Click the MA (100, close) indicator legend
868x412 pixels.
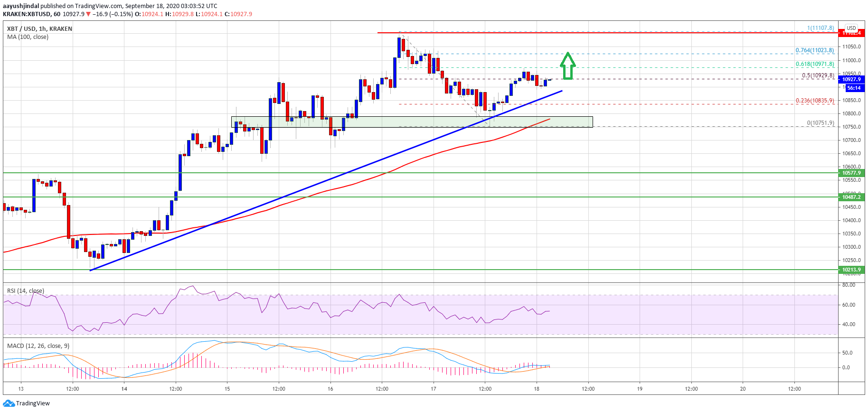pos(28,37)
